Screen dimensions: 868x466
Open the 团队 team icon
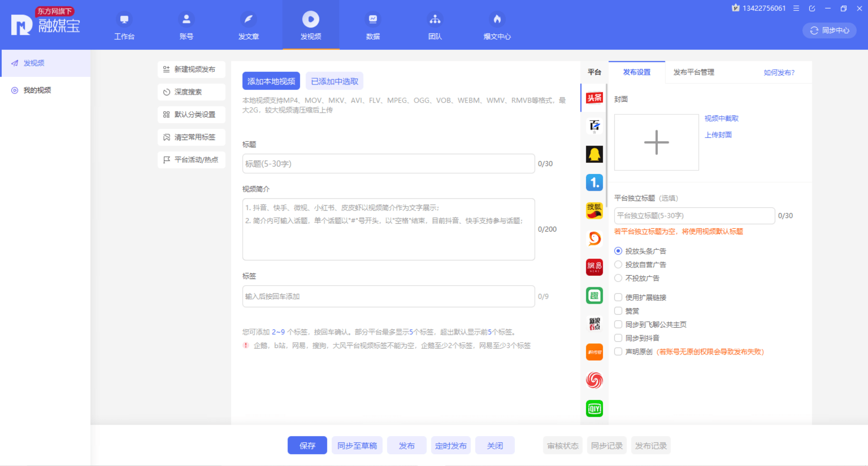[x=435, y=19]
